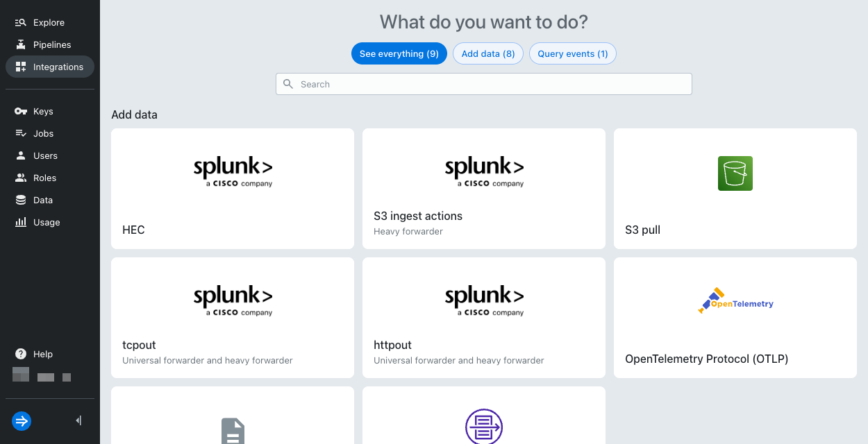The image size is (868, 444).
Task: Open Help link
Action: (50, 354)
